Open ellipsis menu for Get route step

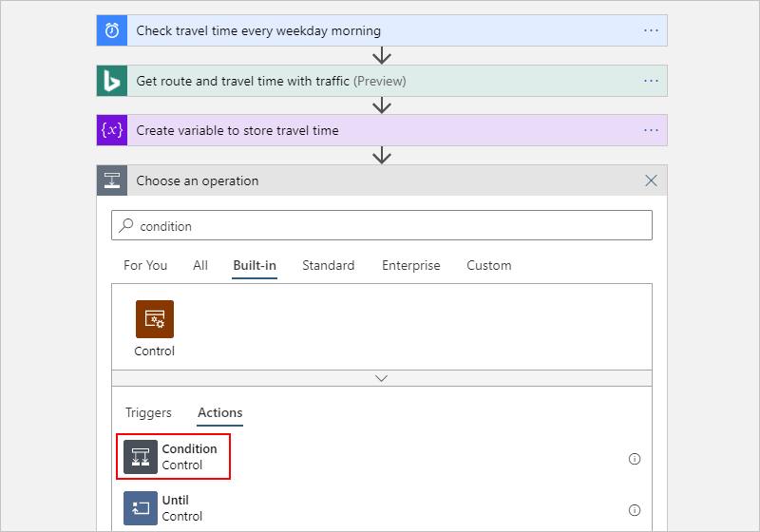pos(651,81)
